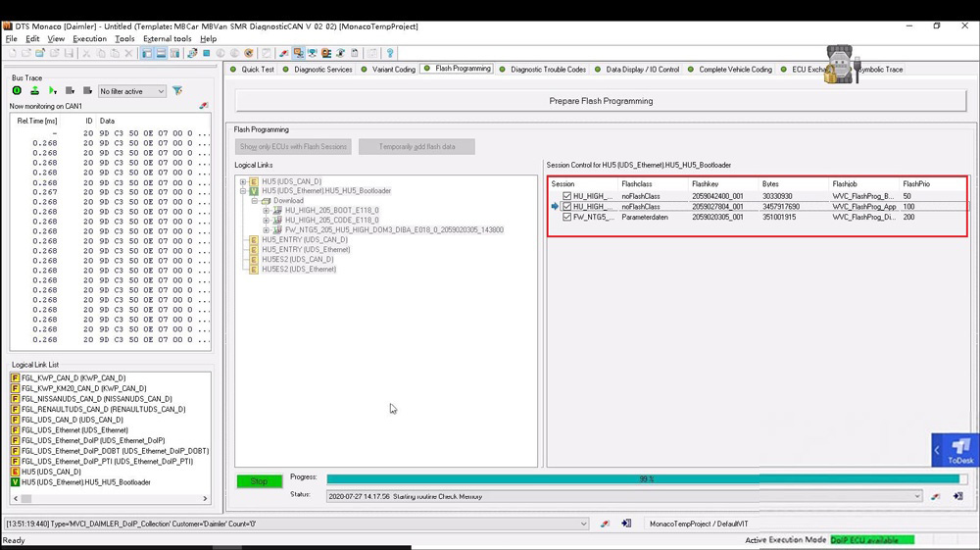Click the red pen icon in main toolbar
This screenshot has width=980, height=550.
[x=284, y=53]
